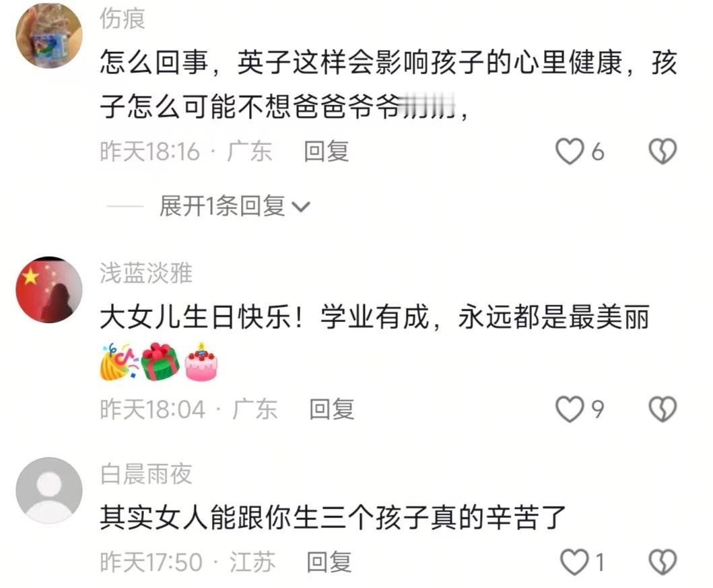Reply to 伤痕's comment via 回复
Image resolution: width=713 pixels, height=588 pixels.
point(327,152)
